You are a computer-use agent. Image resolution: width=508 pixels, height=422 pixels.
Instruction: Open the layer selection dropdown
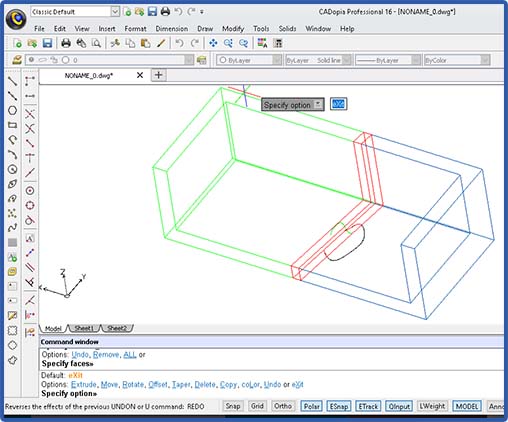pos(189,60)
